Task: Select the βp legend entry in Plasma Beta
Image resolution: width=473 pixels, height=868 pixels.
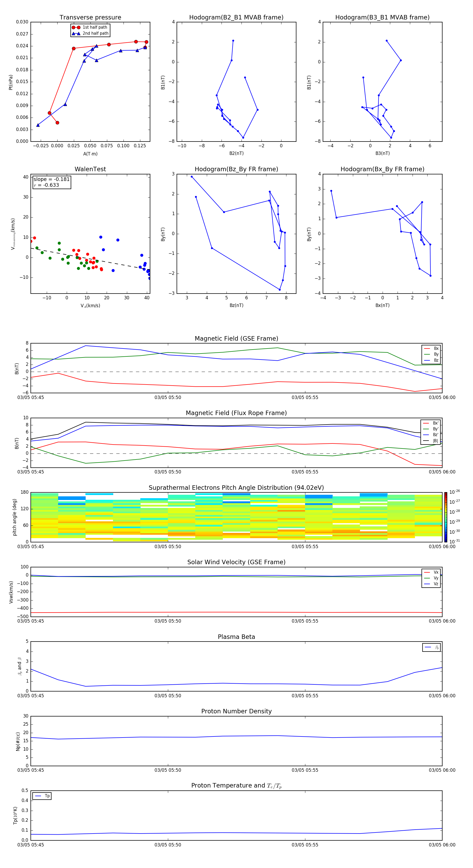Action: click(431, 647)
